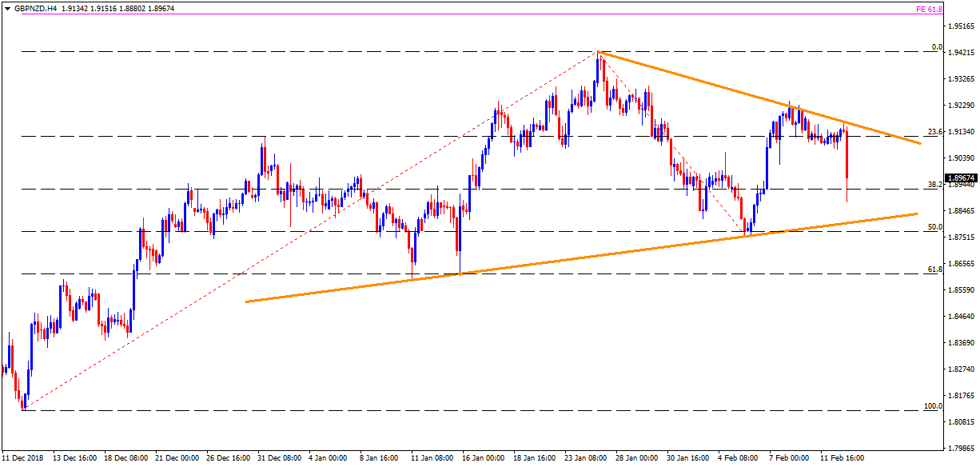Select the 100.0 Fibonacci level label
This screenshot has width=980, height=467.
933,406
